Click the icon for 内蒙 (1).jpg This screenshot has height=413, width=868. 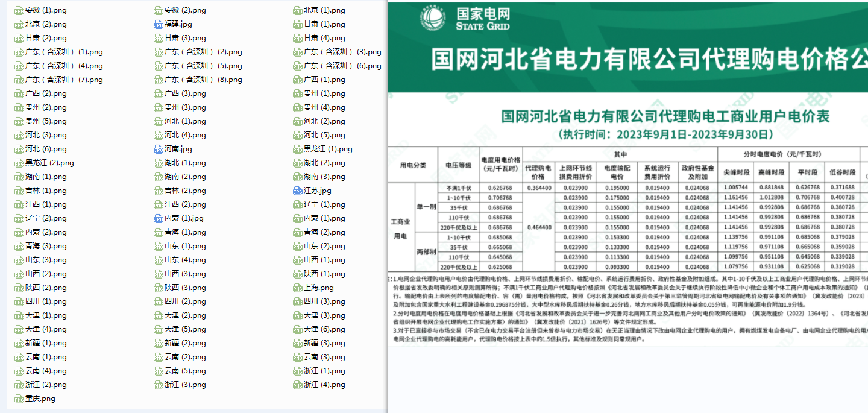tap(159, 219)
